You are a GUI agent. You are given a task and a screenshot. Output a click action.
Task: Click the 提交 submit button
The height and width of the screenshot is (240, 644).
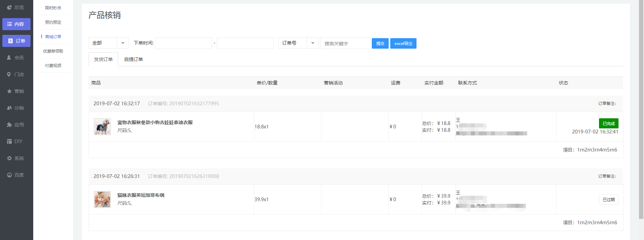pyautogui.click(x=380, y=44)
